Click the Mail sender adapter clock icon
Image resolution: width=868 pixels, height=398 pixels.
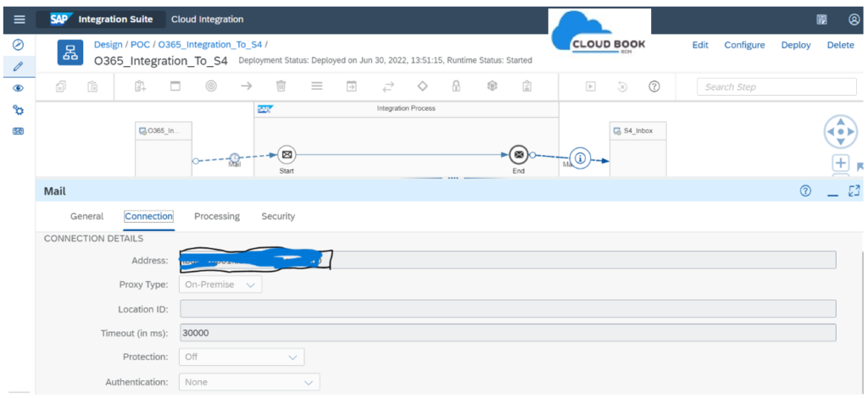tap(235, 158)
